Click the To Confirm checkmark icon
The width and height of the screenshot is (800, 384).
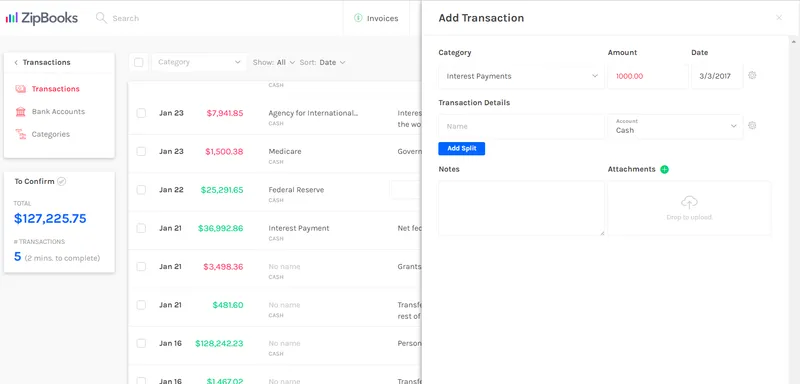[61, 182]
